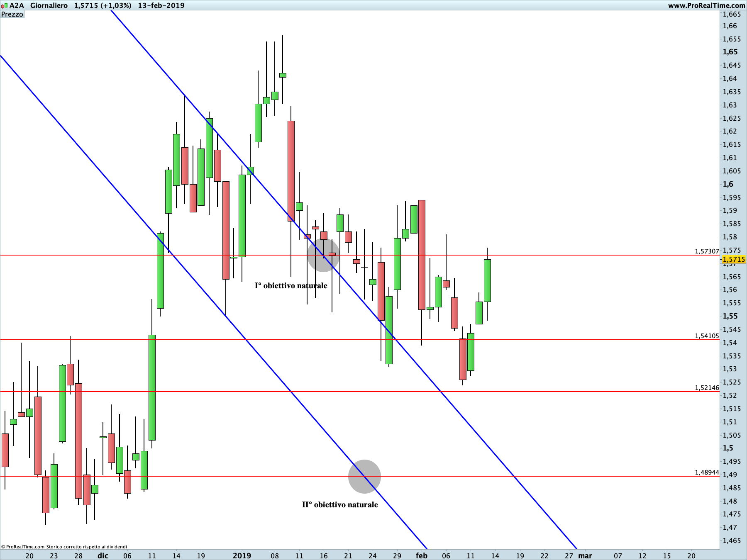Click the 1,5 price axis label
This screenshot has width=747, height=560.
point(728,448)
